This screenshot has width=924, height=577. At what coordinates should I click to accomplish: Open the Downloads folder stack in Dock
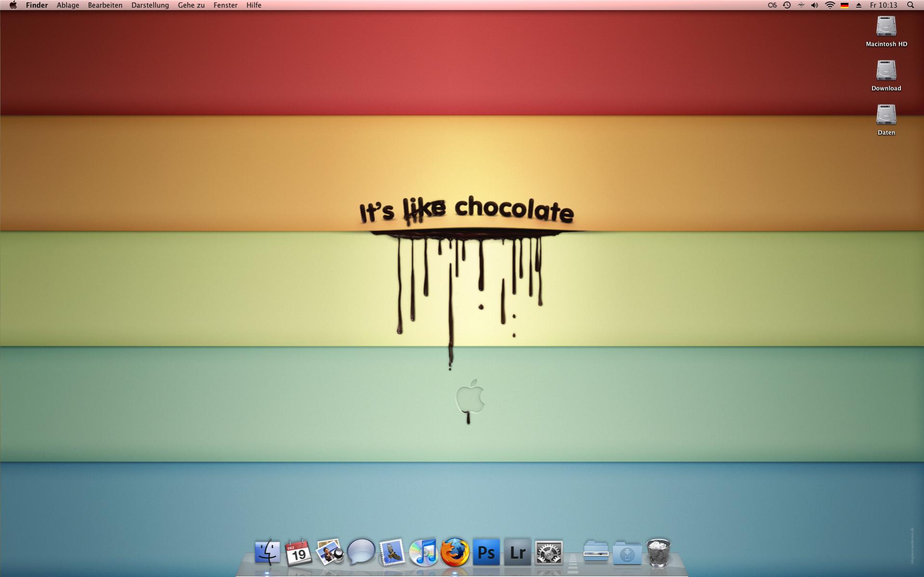(627, 552)
